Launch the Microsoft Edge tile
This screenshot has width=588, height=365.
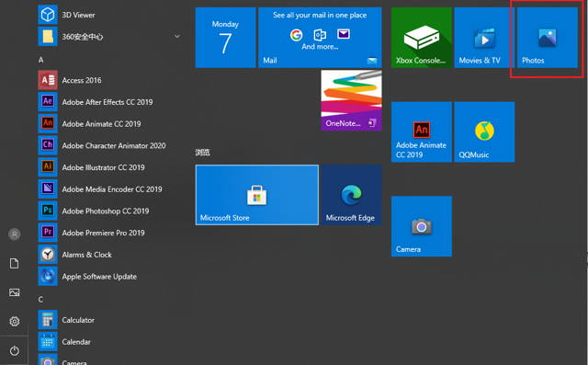[x=351, y=195]
